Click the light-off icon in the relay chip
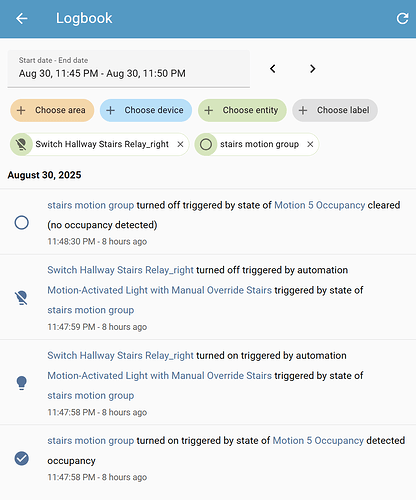The width and height of the screenshot is (416, 500). (21, 144)
